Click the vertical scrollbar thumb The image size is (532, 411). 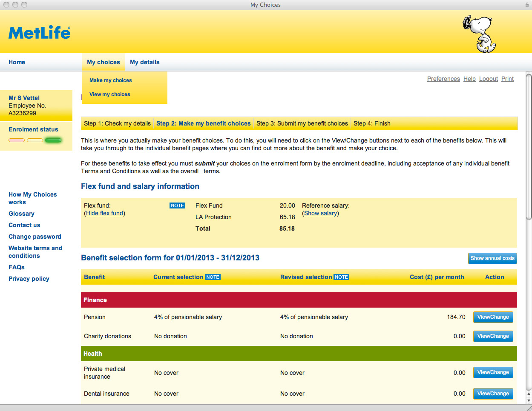click(x=529, y=147)
